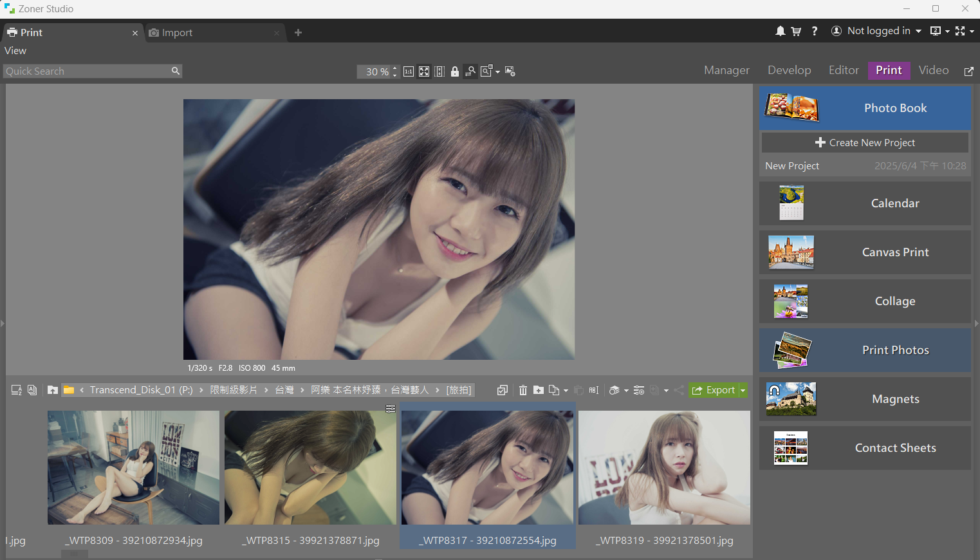Image resolution: width=980 pixels, height=560 pixels.
Task: Click the copy files icon
Action: [553, 390]
